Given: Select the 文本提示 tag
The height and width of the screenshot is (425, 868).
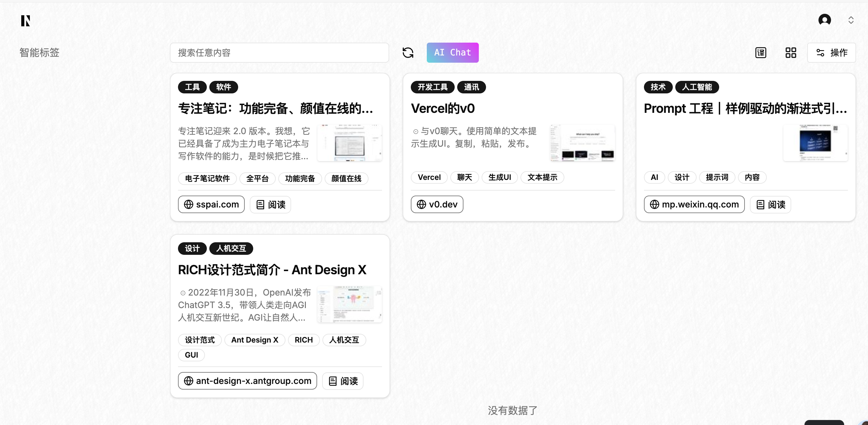Looking at the screenshot, I should coord(542,177).
